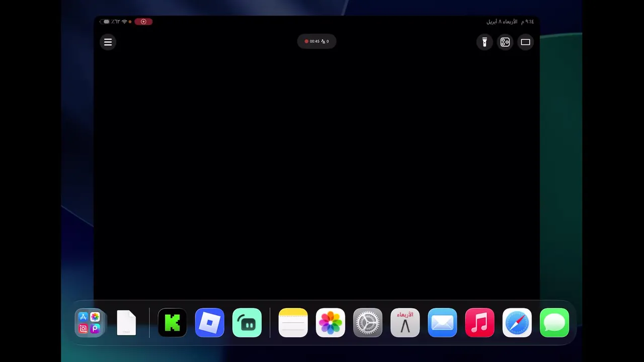
Task: Open the camera switch icon
Action: point(505,42)
